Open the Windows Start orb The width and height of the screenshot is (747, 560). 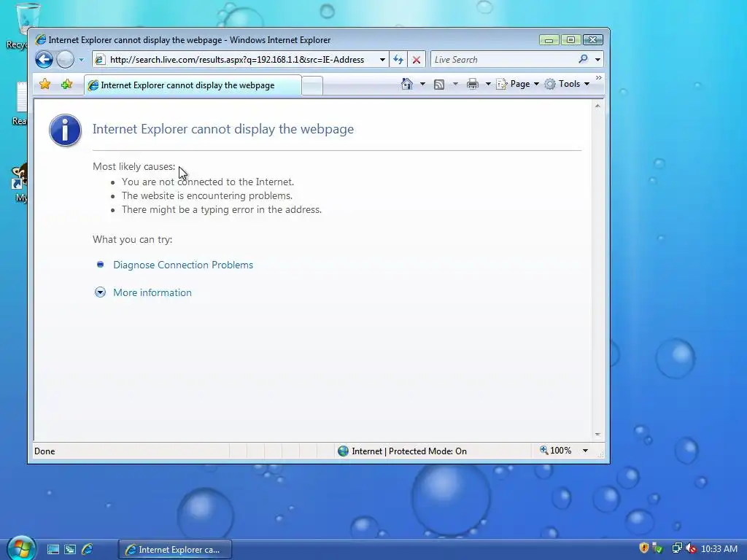point(22,548)
